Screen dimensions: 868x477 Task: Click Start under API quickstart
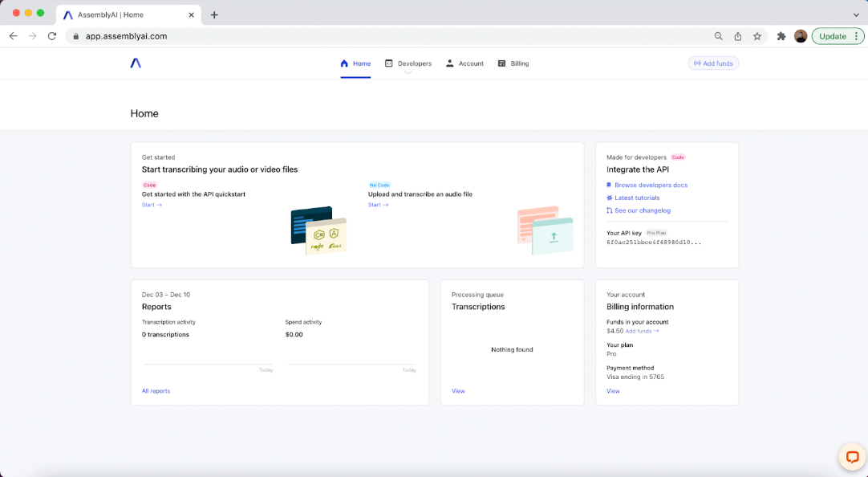point(152,205)
